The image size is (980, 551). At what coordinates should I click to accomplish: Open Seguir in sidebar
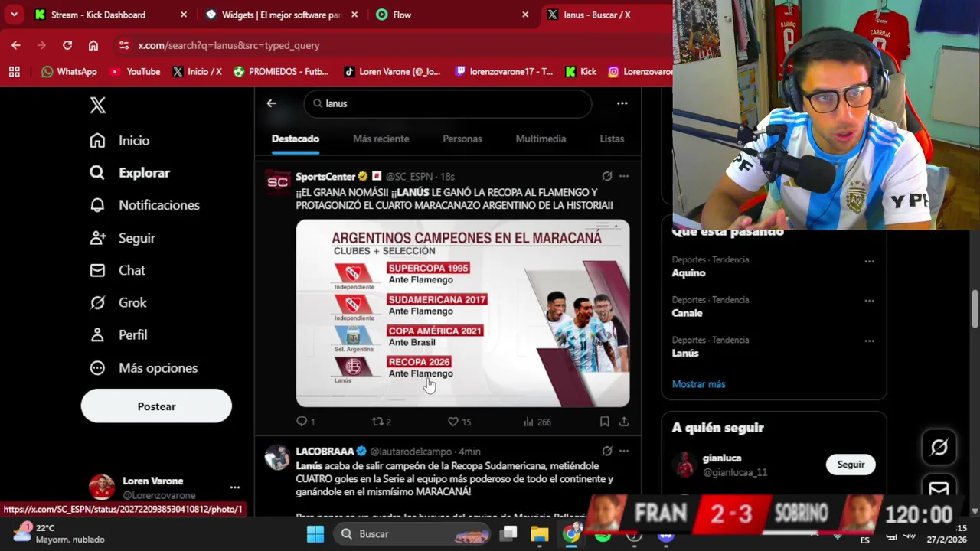[x=122, y=238]
